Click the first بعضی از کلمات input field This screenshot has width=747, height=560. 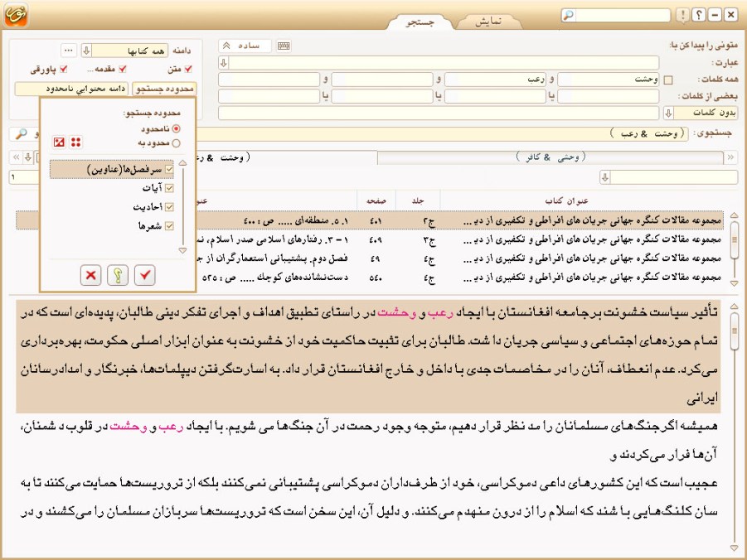tap(609, 96)
